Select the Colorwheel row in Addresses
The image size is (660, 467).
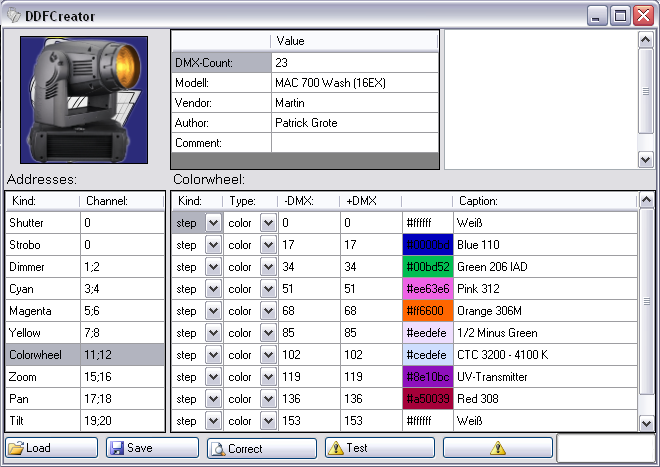(84, 355)
